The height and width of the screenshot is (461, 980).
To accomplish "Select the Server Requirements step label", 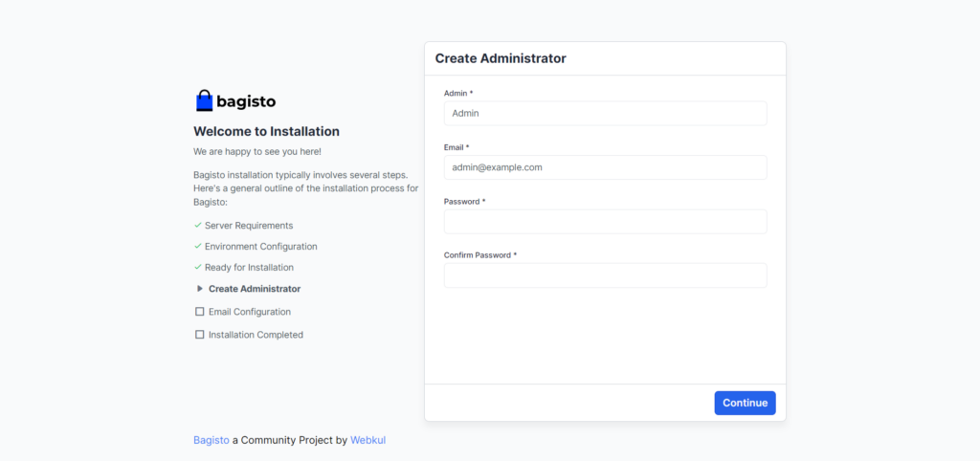I will pos(249,226).
